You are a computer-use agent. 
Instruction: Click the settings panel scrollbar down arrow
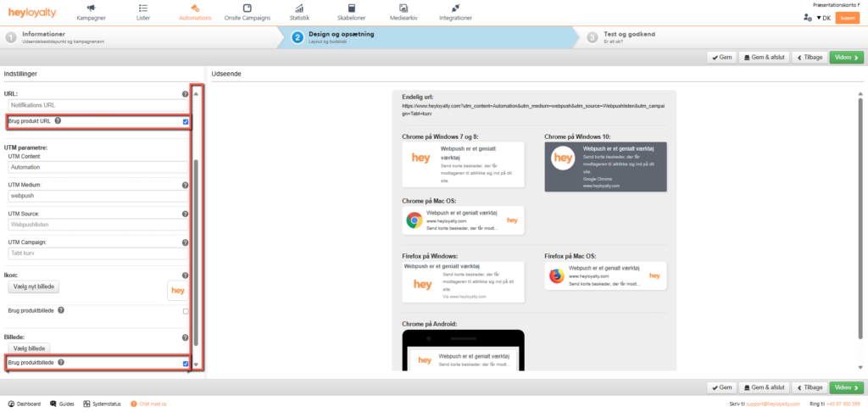coord(197,365)
